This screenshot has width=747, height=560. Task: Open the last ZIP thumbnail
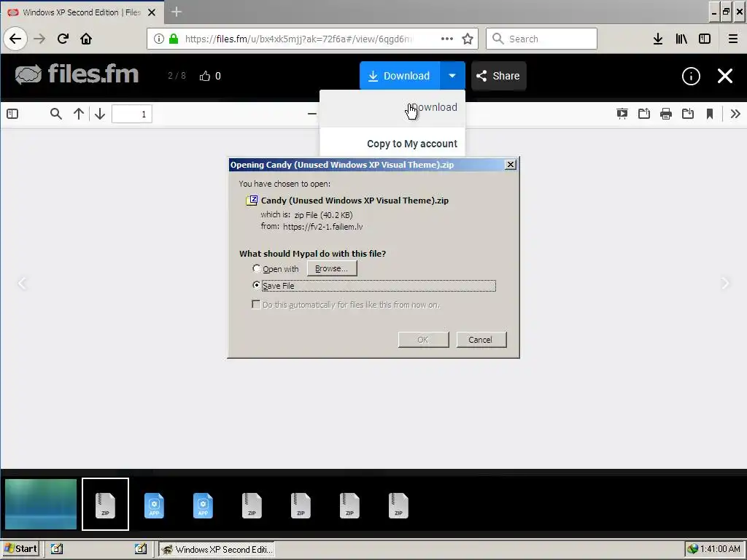coord(398,505)
